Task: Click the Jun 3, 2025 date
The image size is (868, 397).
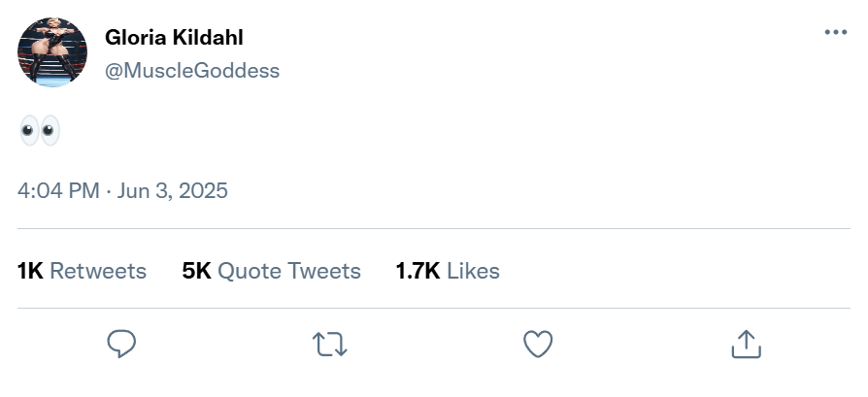Action: 173,190
